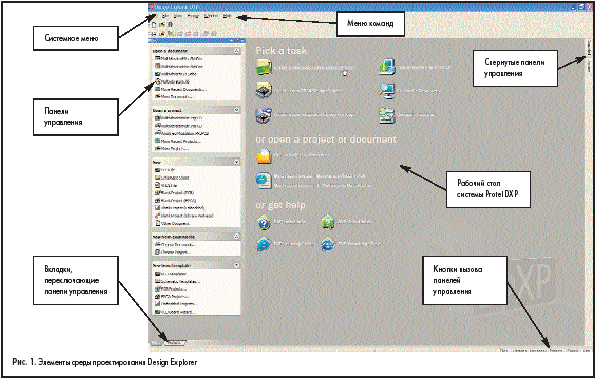Switch to the Projects tab at panel bottom
This screenshot has height=379, width=595.
pos(175,343)
